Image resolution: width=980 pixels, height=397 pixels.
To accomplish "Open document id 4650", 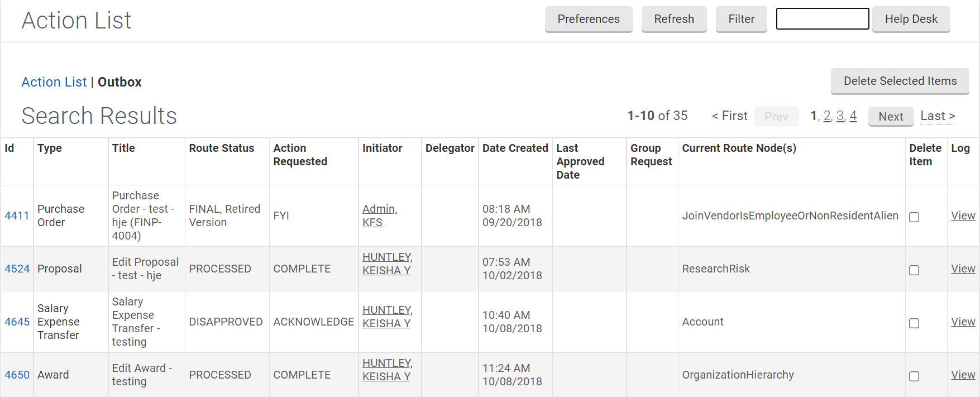I will point(17,375).
